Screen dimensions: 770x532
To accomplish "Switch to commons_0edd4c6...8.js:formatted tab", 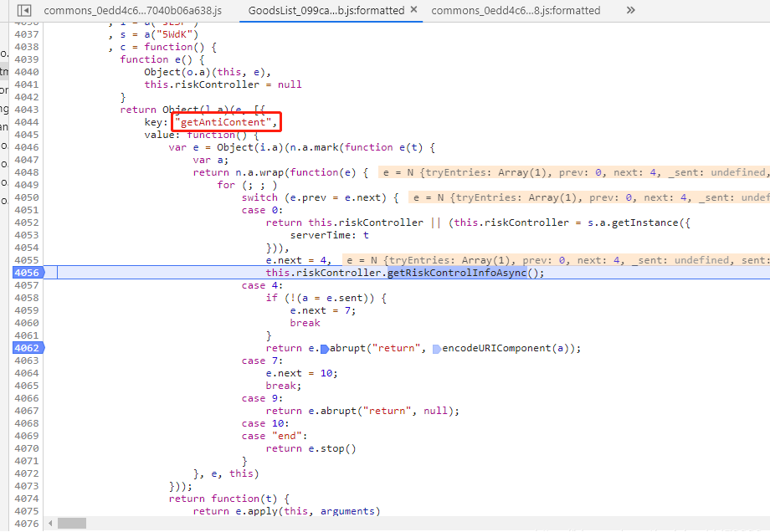I will click(x=516, y=10).
